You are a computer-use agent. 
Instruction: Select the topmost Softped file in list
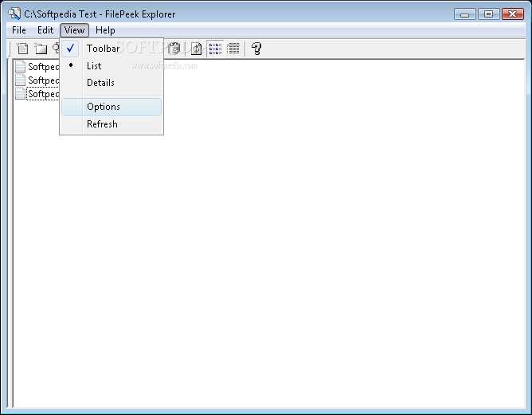click(x=37, y=66)
